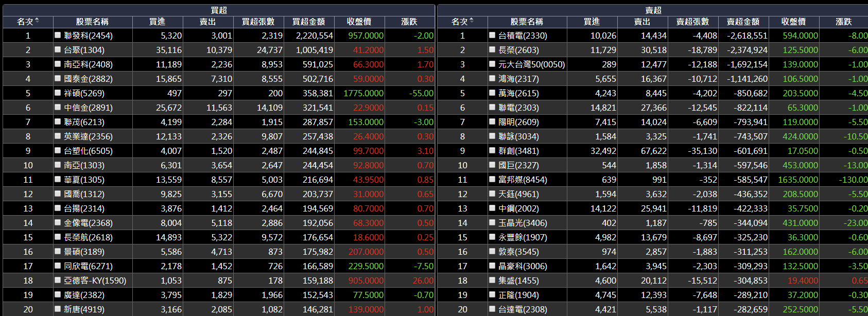Open stock 群創(3481)
The image size is (868, 316).
tap(518, 151)
